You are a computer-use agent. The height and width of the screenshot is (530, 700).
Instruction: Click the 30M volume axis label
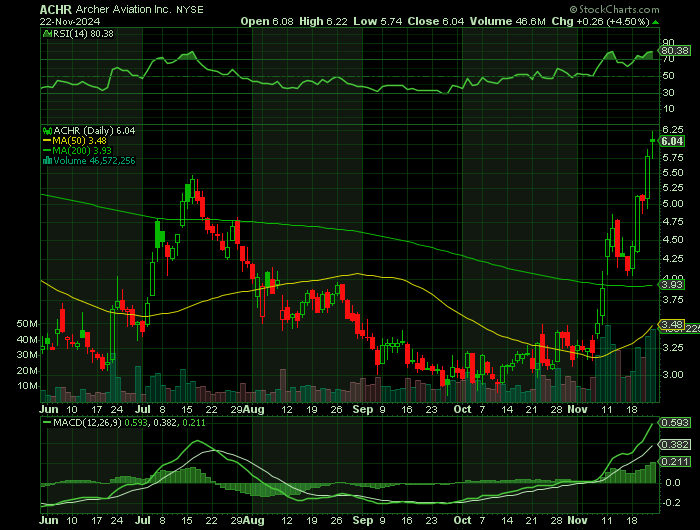click(x=27, y=355)
